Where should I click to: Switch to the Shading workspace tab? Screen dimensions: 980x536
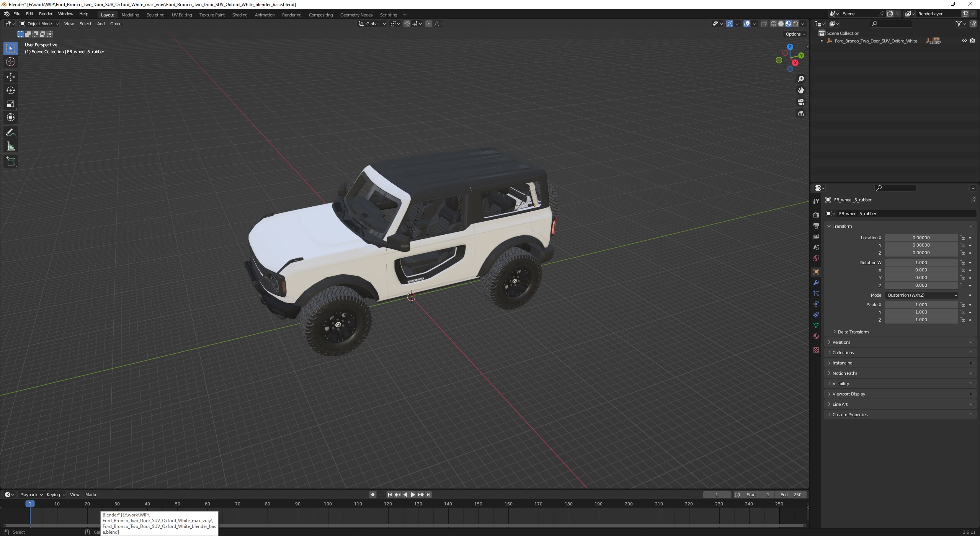pyautogui.click(x=240, y=15)
